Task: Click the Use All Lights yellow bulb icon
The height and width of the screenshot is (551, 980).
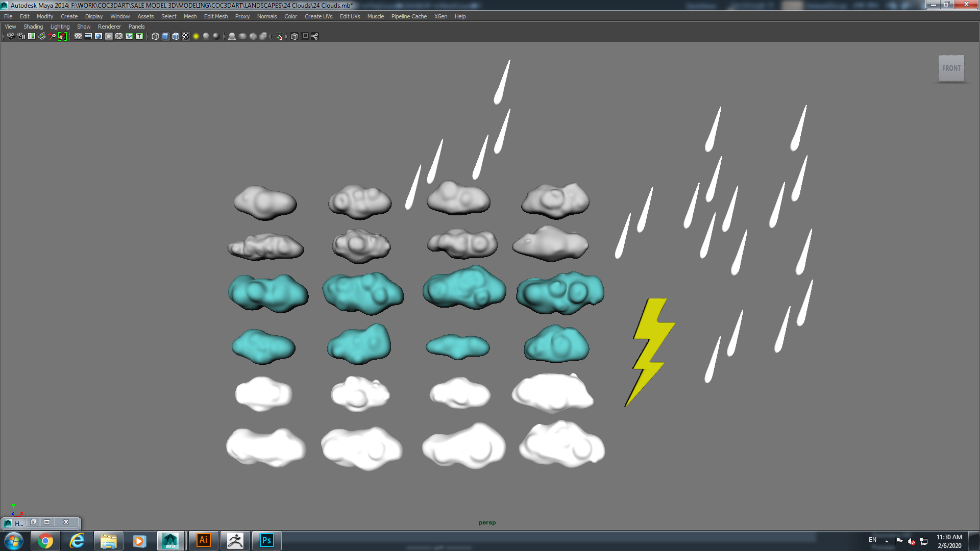Action: [x=196, y=36]
